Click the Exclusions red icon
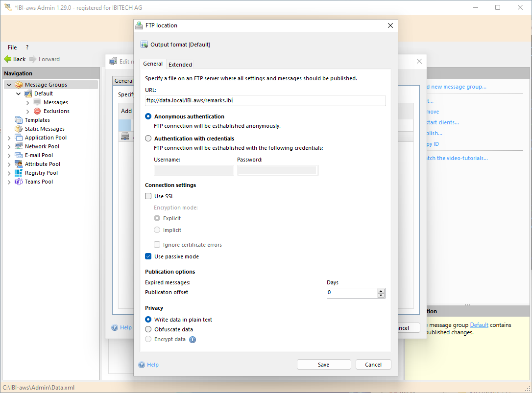Image resolution: width=532 pixels, height=393 pixels. [37, 111]
